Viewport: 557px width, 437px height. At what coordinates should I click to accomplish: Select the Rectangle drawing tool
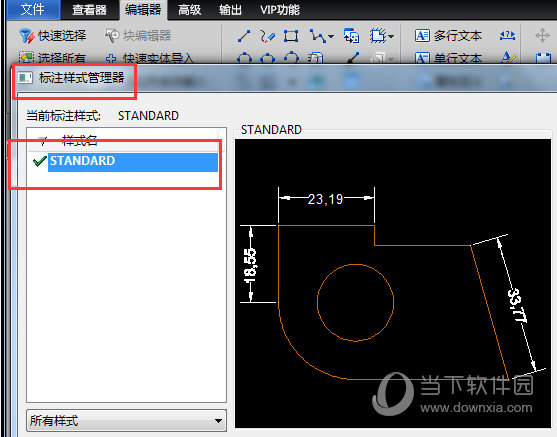[x=291, y=36]
